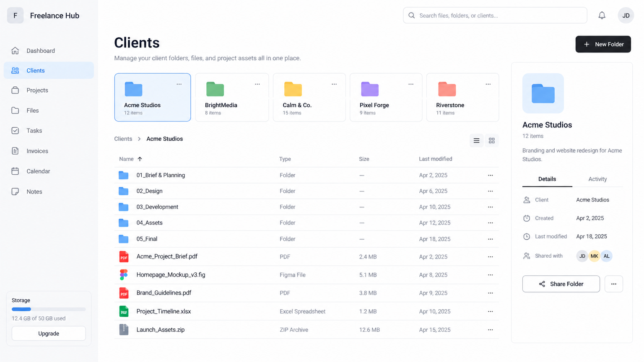Screen dimensions: 644x362
Task: Open notifications bell icon
Action: [602, 16]
